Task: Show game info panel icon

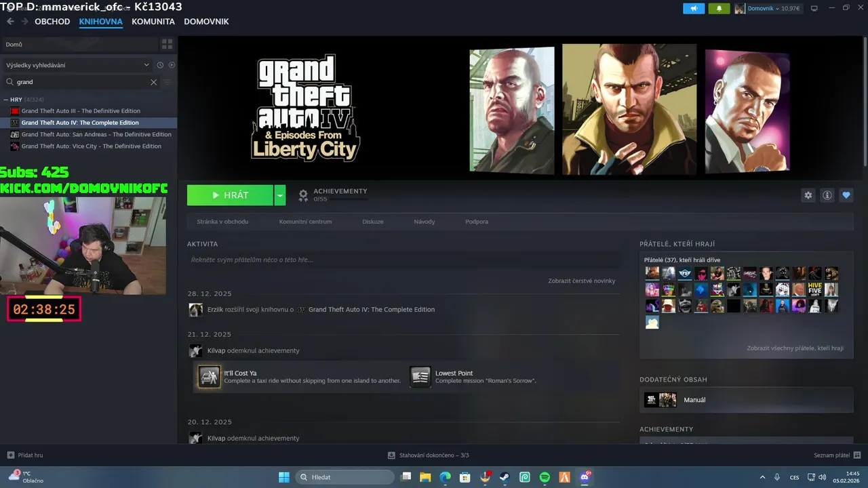Action: click(827, 195)
